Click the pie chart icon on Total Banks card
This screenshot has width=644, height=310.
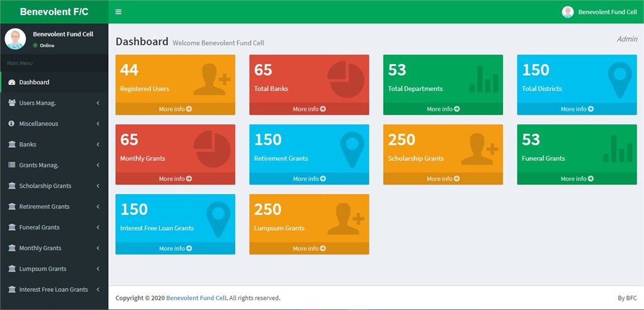(x=346, y=80)
